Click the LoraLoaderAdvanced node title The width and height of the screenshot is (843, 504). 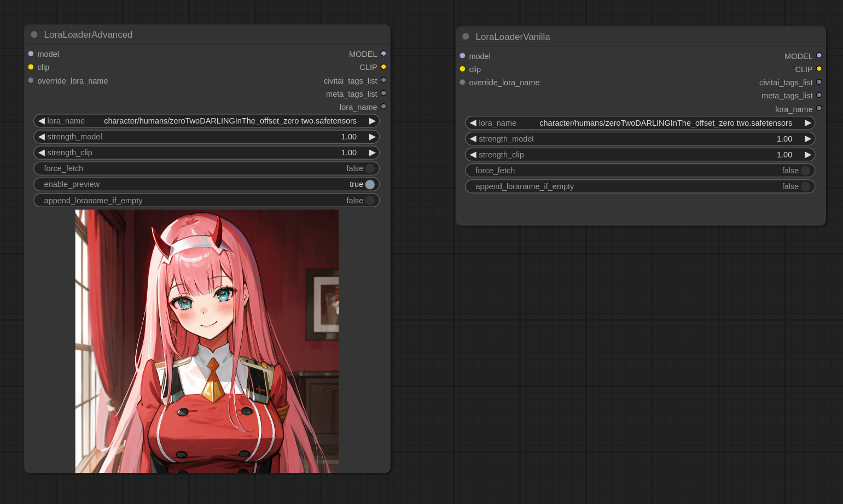click(88, 34)
